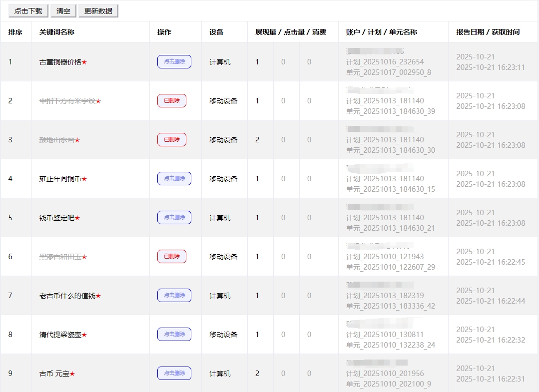Click the 排序 column header

[15, 32]
